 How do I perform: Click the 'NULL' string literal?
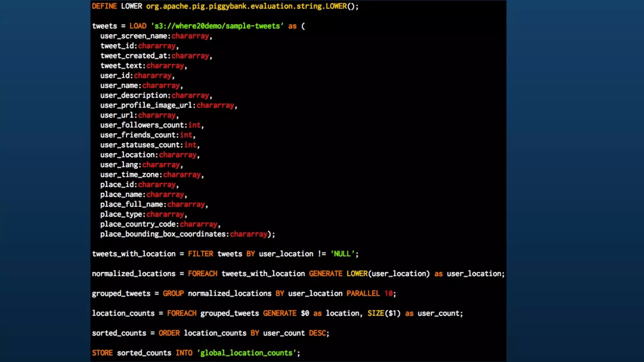[x=342, y=254]
